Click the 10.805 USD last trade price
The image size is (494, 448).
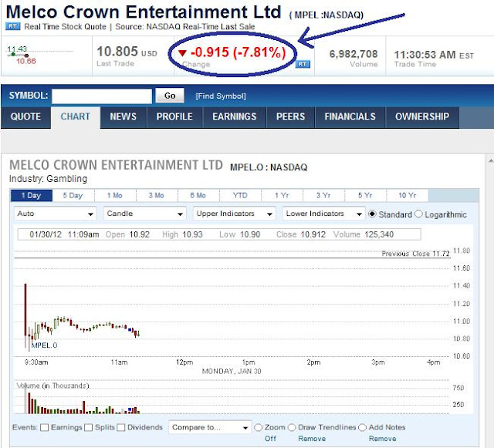click(127, 52)
